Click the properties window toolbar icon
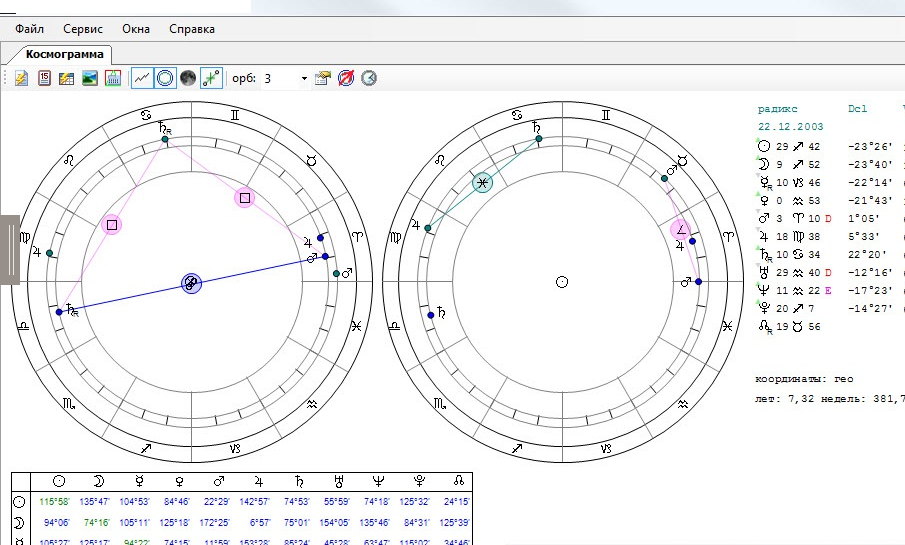This screenshot has height=545, width=905. (323, 78)
